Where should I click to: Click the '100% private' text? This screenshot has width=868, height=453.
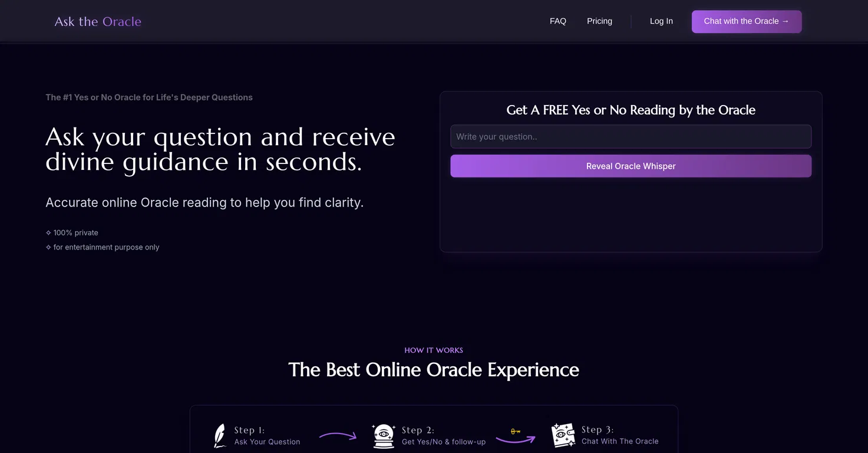click(76, 233)
